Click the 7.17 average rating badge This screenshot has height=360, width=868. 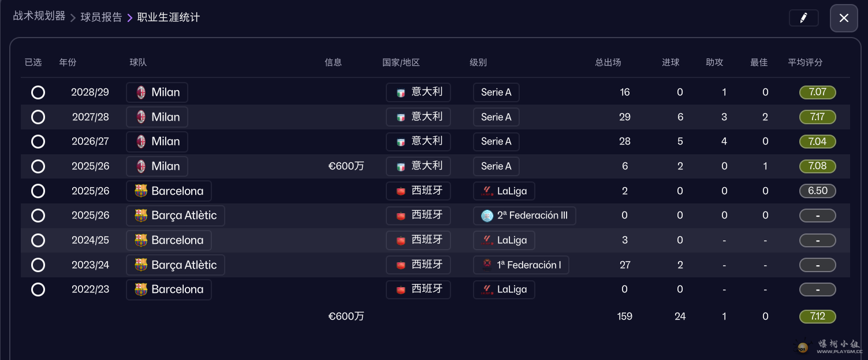817,117
